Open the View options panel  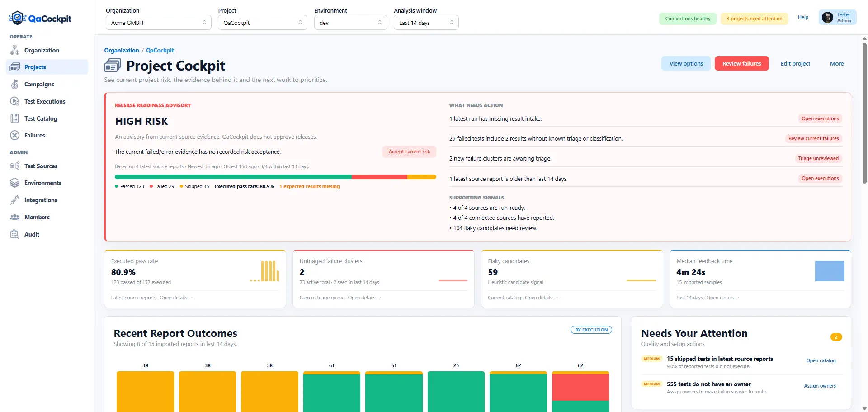(x=686, y=63)
